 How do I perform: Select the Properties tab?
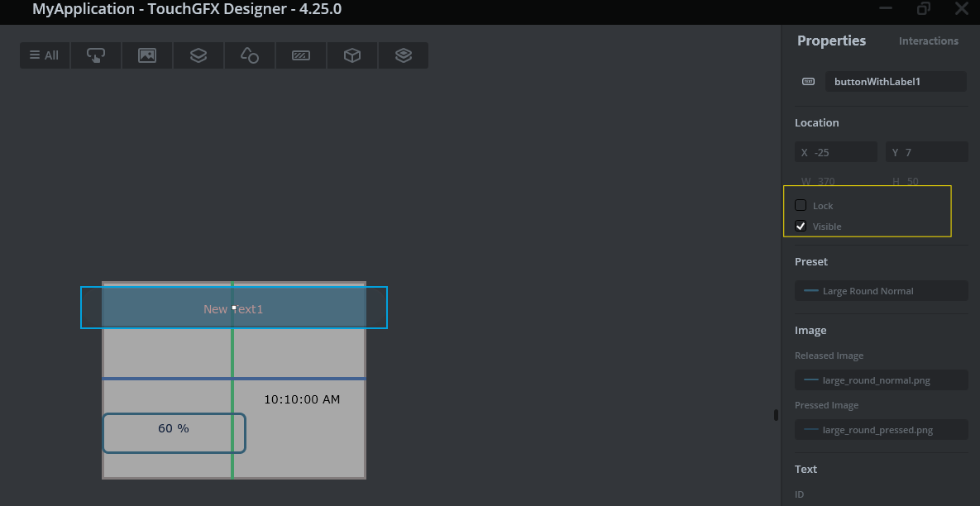(831, 41)
